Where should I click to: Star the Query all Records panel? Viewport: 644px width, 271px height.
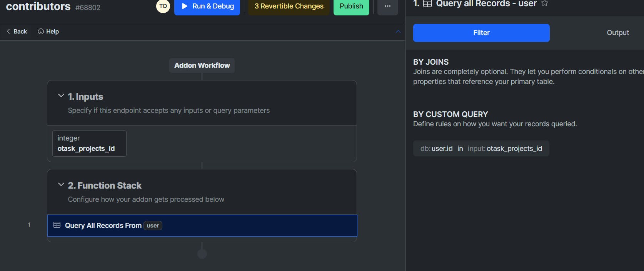[x=545, y=3]
